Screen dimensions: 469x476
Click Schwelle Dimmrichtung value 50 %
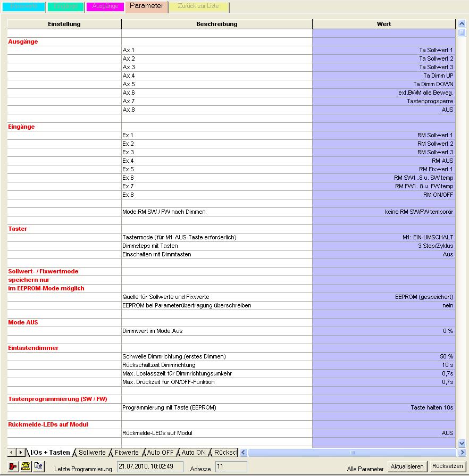384,356
